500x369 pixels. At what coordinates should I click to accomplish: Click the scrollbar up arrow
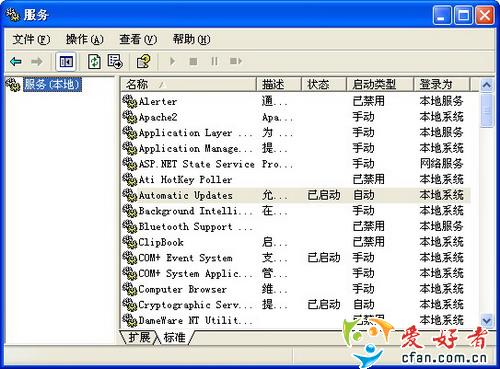pyautogui.click(x=487, y=85)
